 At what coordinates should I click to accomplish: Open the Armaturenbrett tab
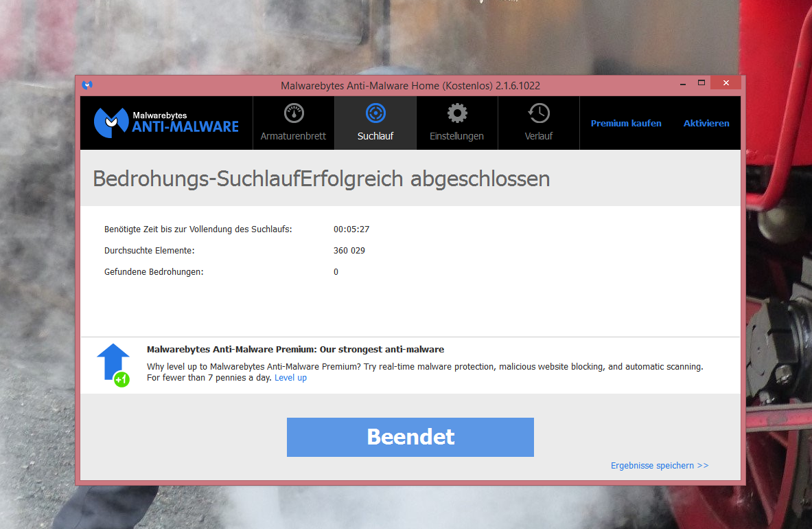point(294,123)
